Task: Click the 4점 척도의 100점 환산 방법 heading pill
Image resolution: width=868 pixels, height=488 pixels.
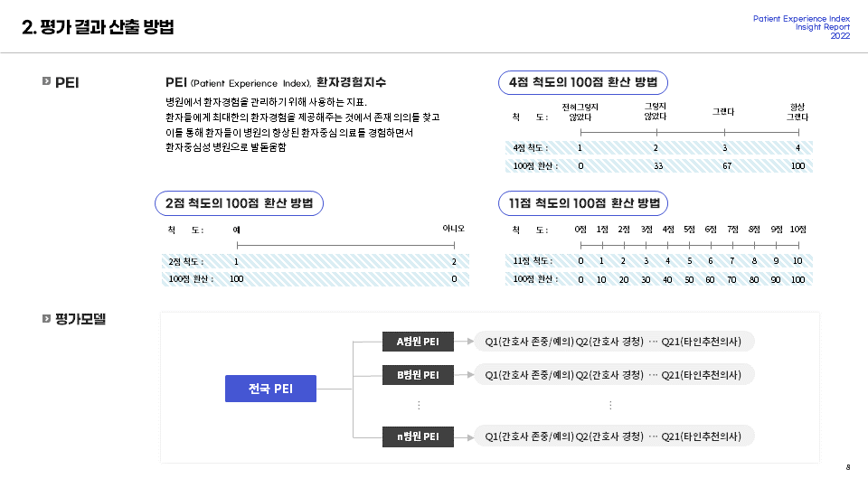Action: [x=583, y=82]
